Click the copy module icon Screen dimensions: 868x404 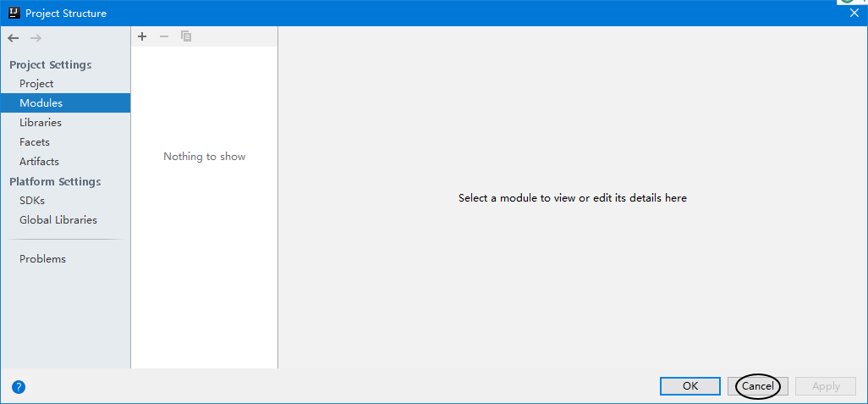click(186, 36)
